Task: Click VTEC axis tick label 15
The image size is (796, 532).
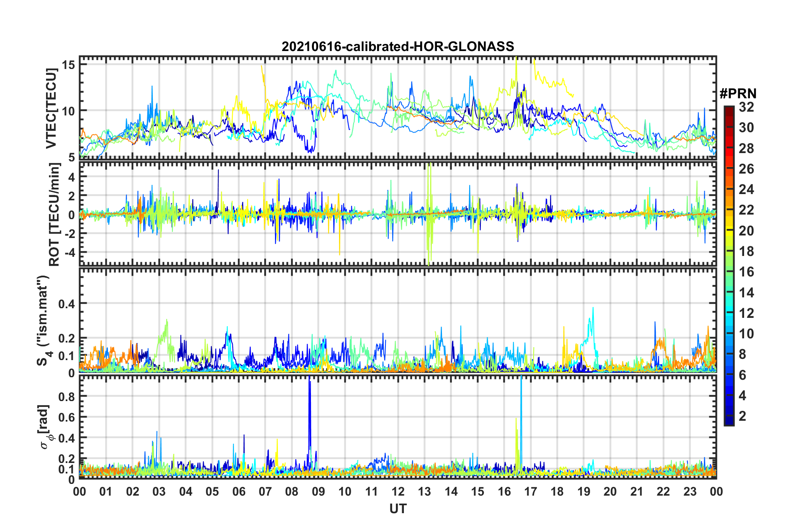Action: (69, 65)
